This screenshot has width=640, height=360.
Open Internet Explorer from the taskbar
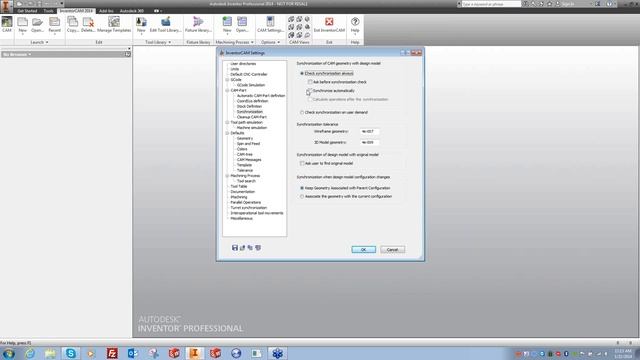[x=29, y=353]
